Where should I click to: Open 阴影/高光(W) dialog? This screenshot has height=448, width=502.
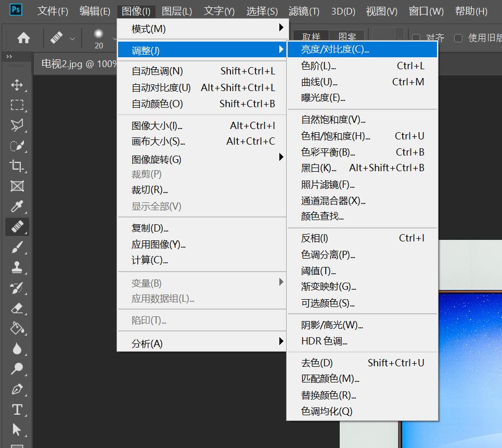[362, 325]
